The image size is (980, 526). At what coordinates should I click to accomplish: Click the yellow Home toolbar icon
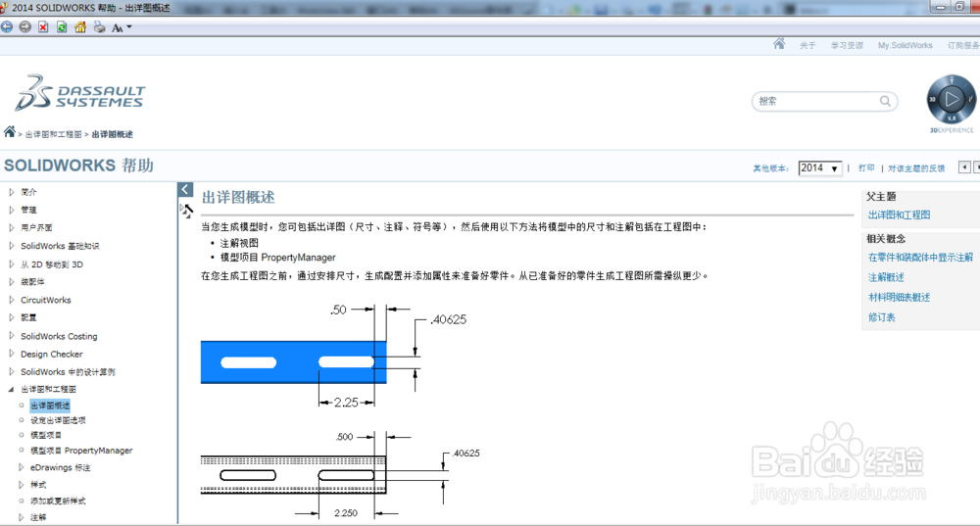pyautogui.click(x=80, y=26)
